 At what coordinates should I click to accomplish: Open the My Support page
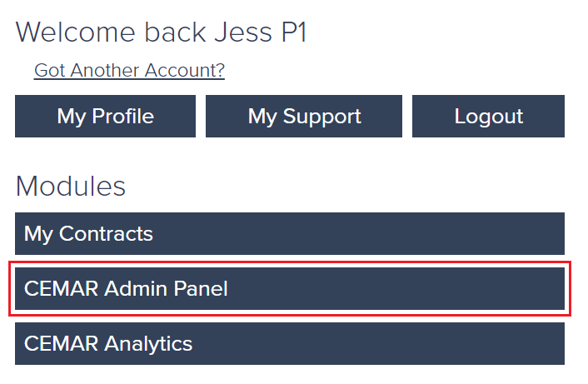[304, 116]
